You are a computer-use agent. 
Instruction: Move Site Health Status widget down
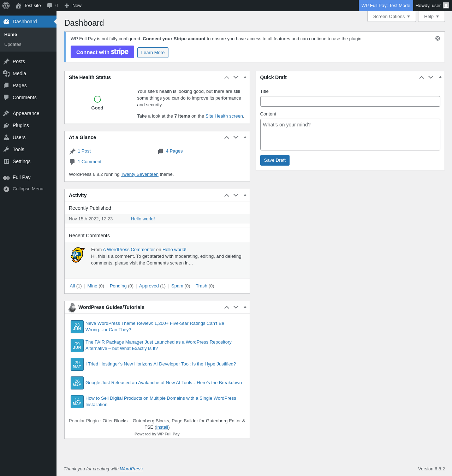tap(236, 77)
